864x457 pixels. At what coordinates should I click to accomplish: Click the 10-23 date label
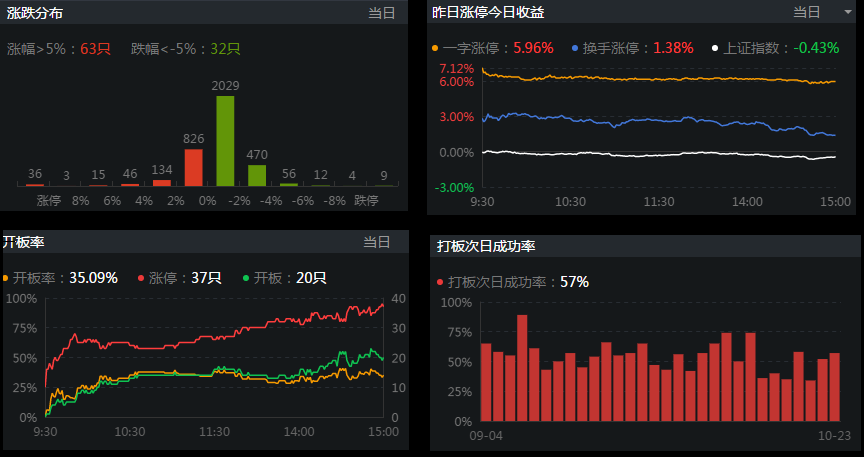coord(834,436)
